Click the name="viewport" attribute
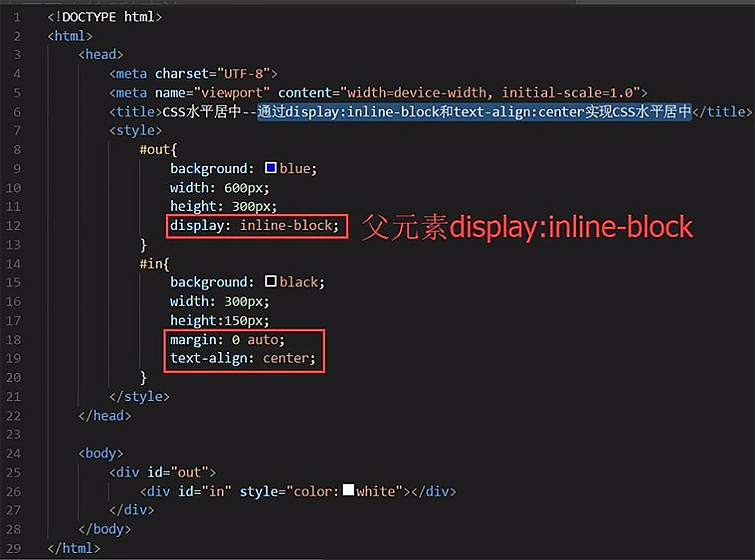 point(212,93)
